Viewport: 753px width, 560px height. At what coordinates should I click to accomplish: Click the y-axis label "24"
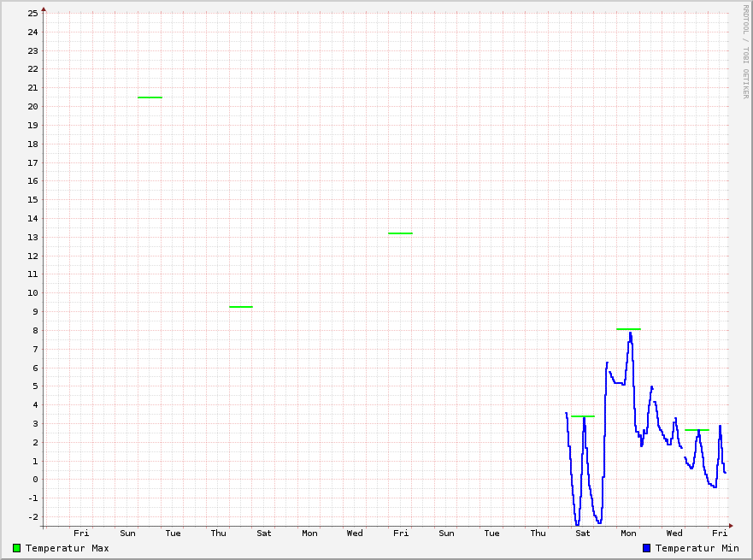tap(32, 32)
